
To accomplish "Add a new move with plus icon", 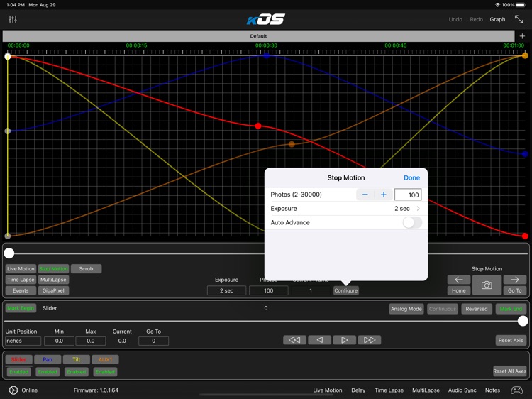I will (522, 36).
